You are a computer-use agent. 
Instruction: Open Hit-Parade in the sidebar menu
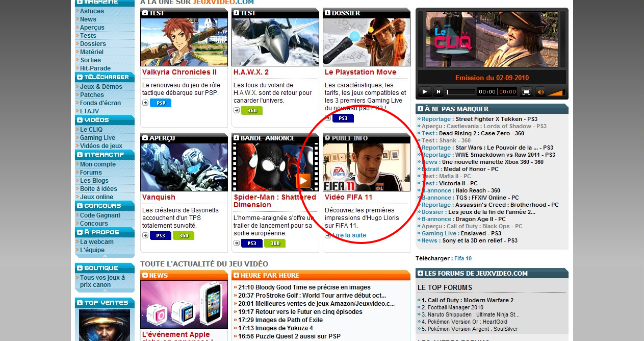(x=95, y=68)
